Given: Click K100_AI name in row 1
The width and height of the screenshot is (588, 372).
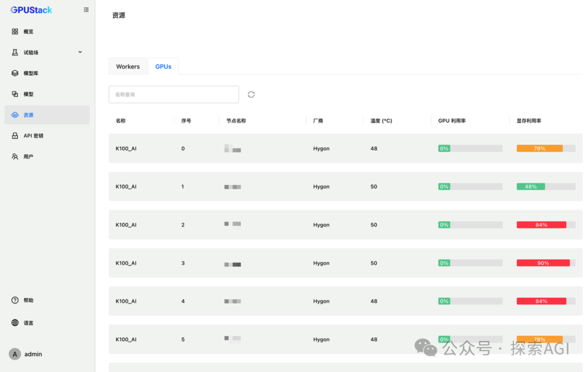Looking at the screenshot, I should [x=126, y=187].
